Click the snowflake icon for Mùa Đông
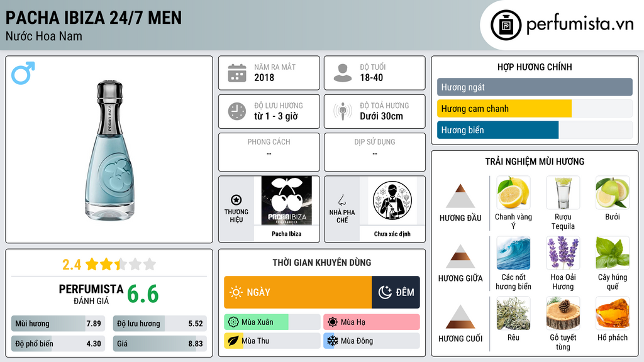Screen dimensions: 644x362 click(333, 341)
